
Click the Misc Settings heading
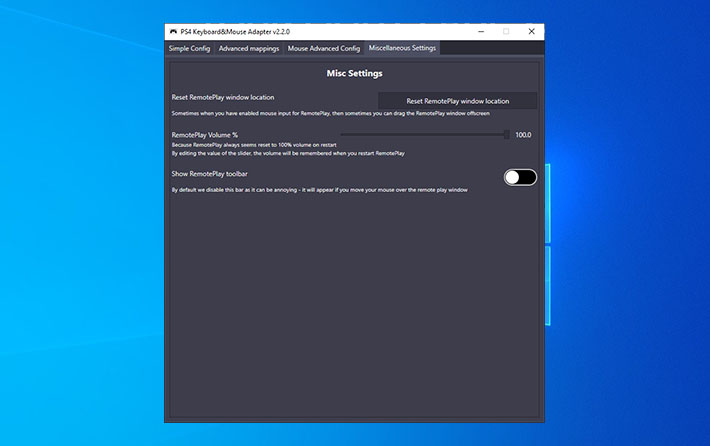coord(355,73)
